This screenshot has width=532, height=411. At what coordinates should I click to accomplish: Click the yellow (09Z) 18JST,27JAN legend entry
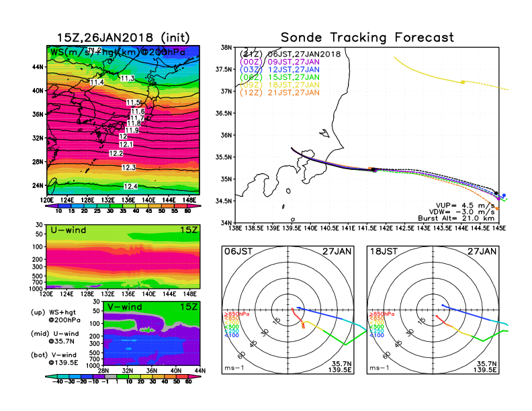click(279, 85)
